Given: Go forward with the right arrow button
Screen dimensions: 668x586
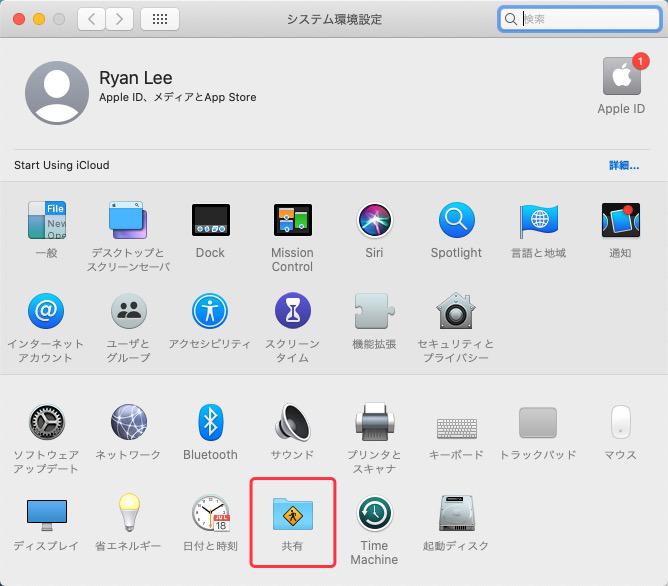Looking at the screenshot, I should point(119,19).
